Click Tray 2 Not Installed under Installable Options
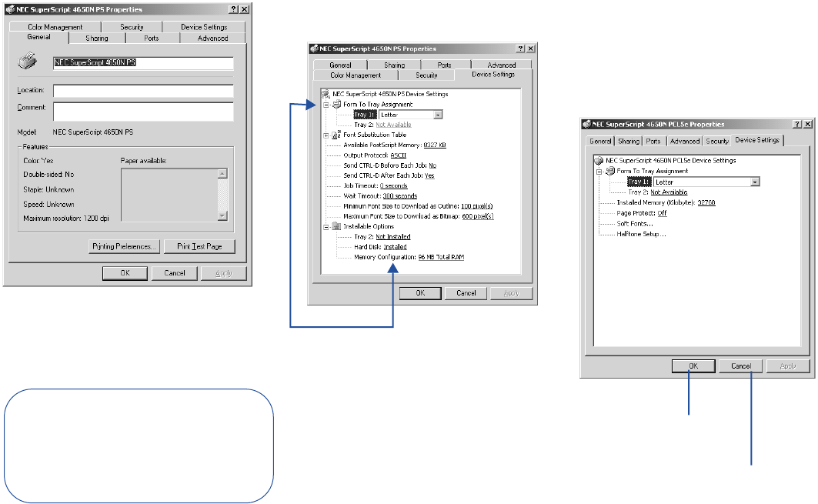 pos(393,237)
